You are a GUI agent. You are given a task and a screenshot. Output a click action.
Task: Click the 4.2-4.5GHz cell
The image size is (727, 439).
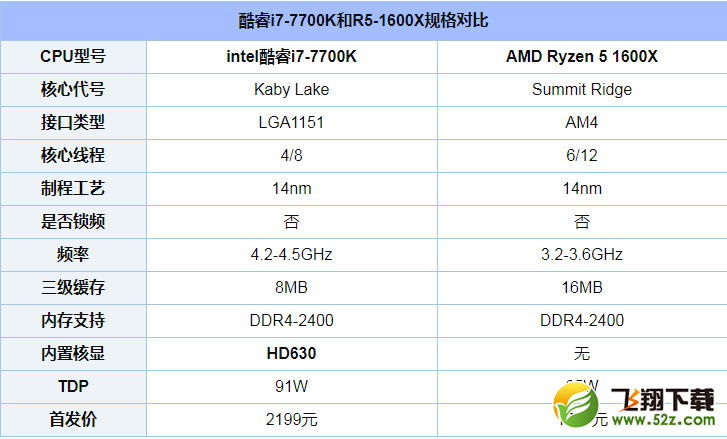coord(292,254)
